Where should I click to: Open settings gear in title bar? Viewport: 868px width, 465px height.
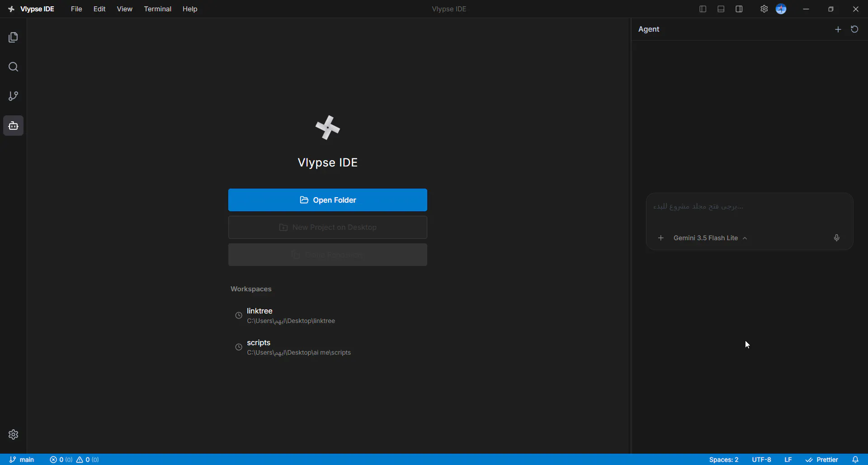[764, 9]
